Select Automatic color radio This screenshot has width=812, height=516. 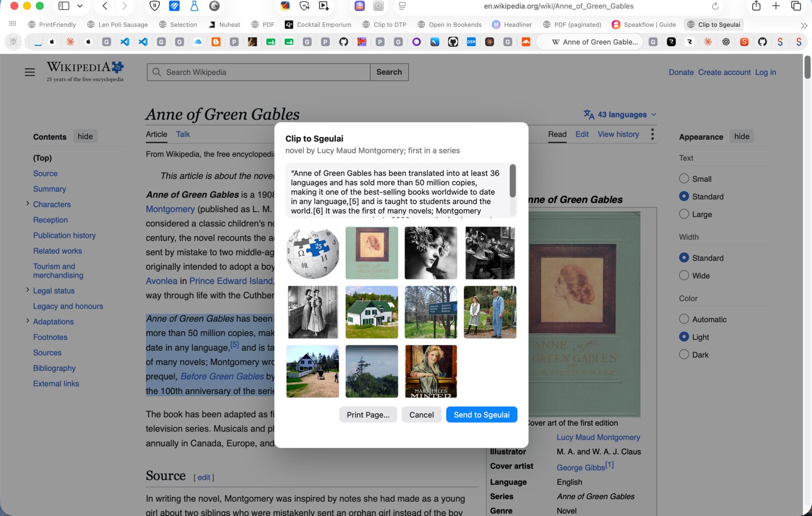coord(684,319)
